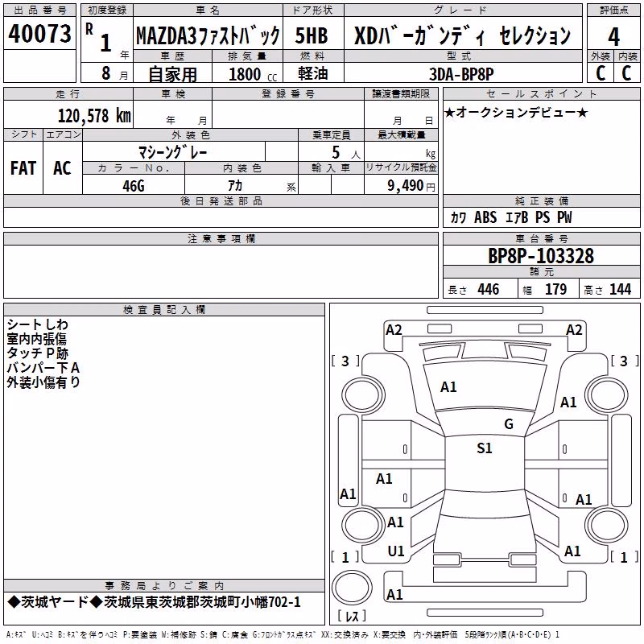
Task: Select the 注意事項欄 section header
Action: [221, 238]
